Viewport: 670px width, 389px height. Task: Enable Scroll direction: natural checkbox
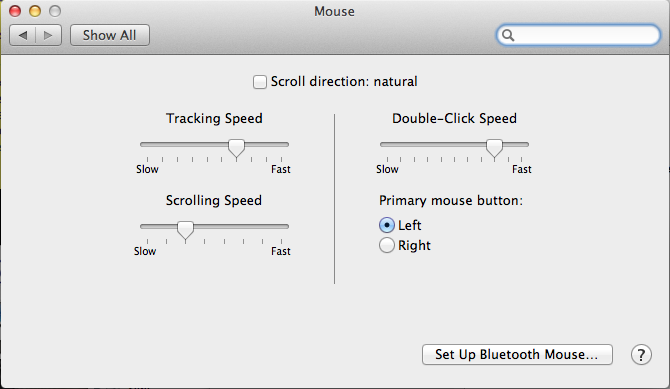[260, 82]
